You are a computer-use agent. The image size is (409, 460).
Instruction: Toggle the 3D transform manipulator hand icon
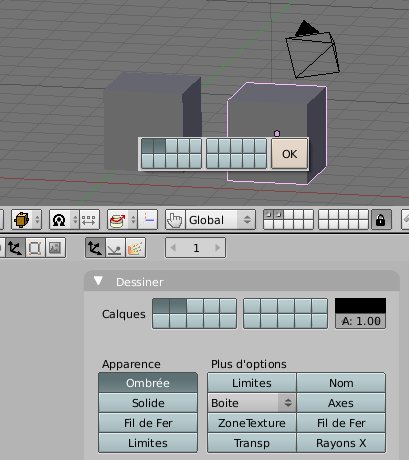(x=175, y=220)
